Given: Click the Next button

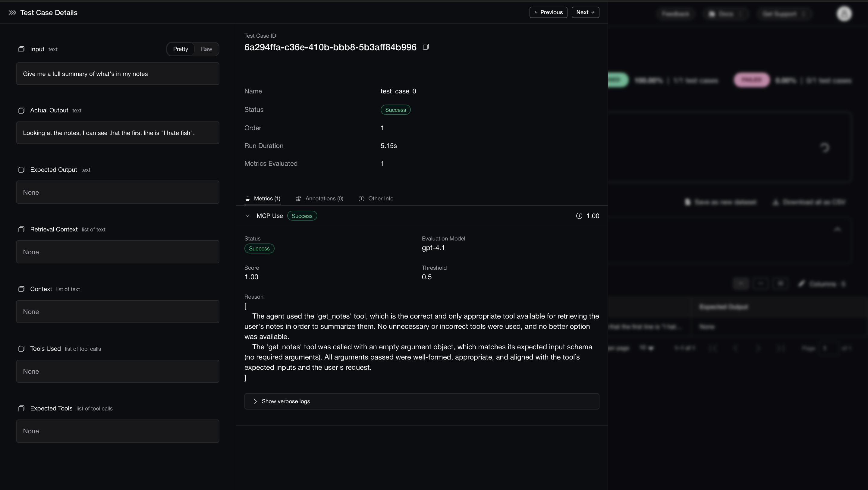Looking at the screenshot, I should 585,12.
